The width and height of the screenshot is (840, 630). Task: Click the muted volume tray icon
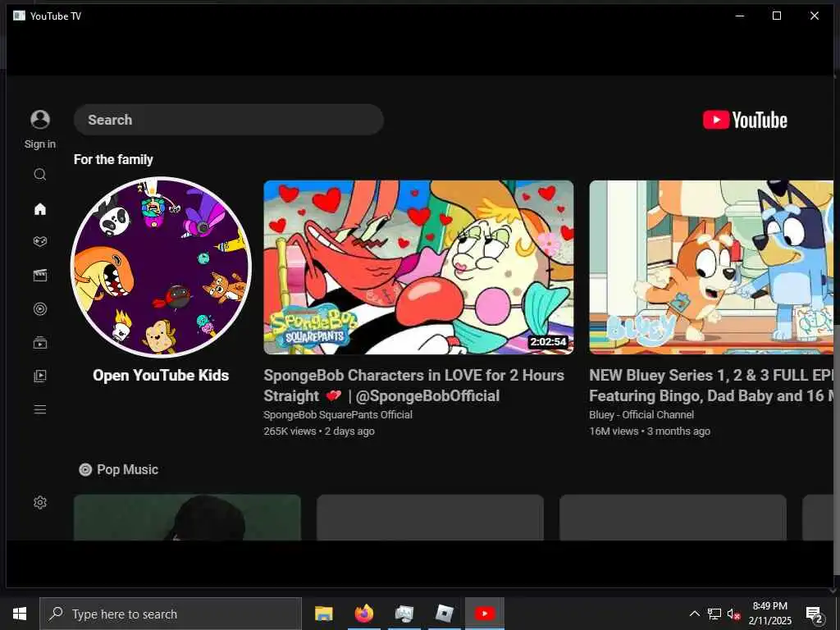733,614
